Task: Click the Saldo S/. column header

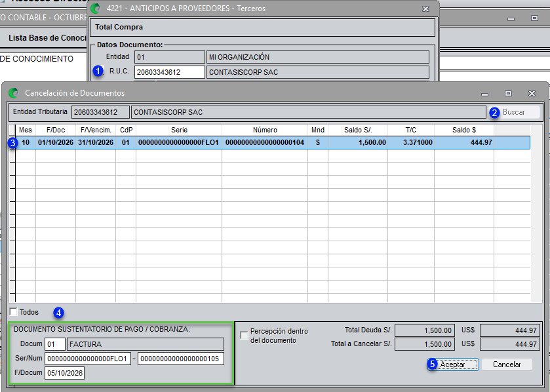Action: 358,130
